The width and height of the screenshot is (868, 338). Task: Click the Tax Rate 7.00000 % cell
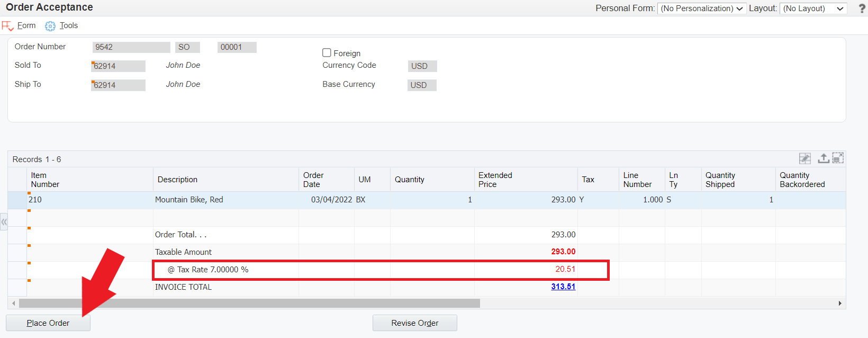pyautogui.click(x=226, y=270)
